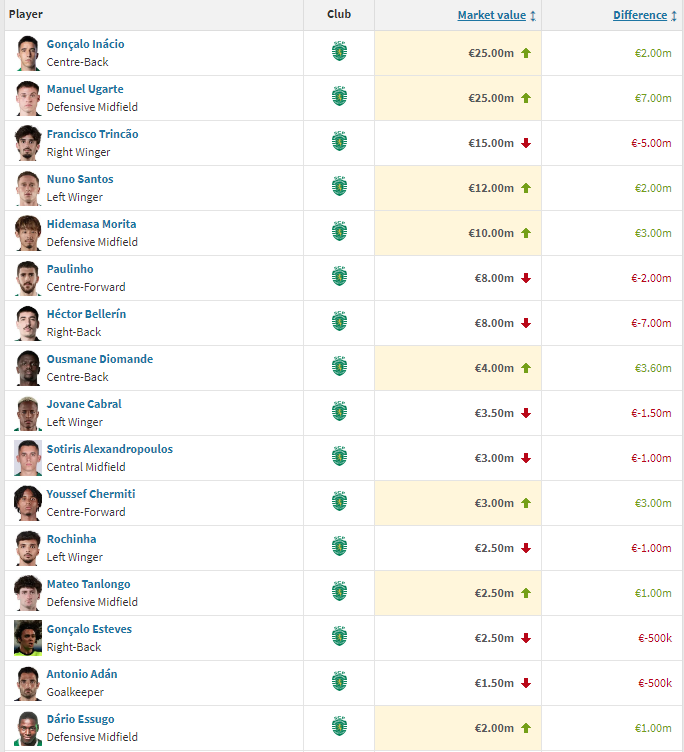Click the club crest in Antonio Adán row
Image resolution: width=684 pixels, height=752 pixels.
pyautogui.click(x=339, y=681)
